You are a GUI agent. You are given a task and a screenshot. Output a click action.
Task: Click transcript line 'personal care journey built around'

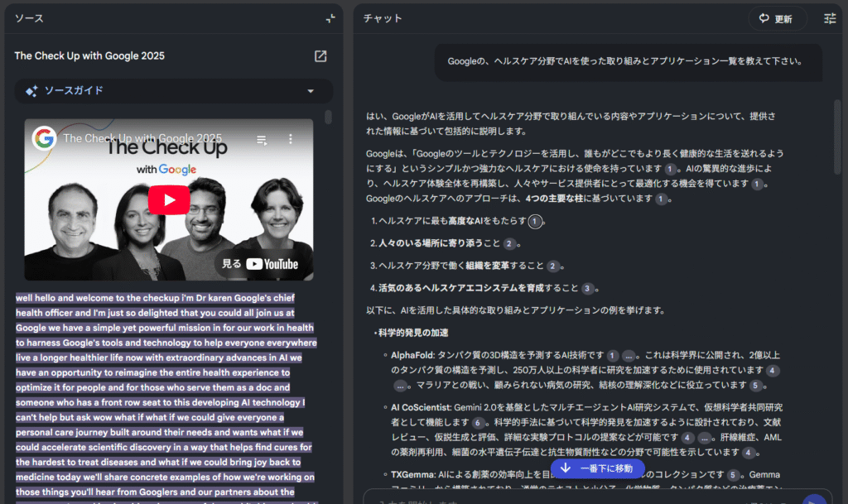pyautogui.click(x=160, y=432)
